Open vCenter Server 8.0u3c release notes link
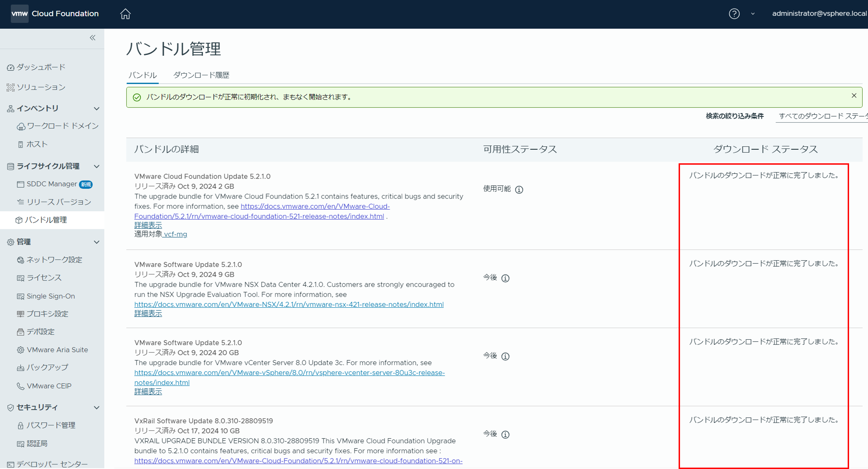The width and height of the screenshot is (868, 469). coord(289,378)
